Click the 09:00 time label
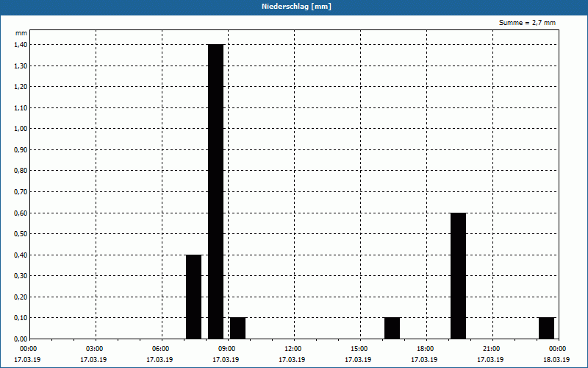The width and height of the screenshot is (588, 368). click(x=227, y=349)
